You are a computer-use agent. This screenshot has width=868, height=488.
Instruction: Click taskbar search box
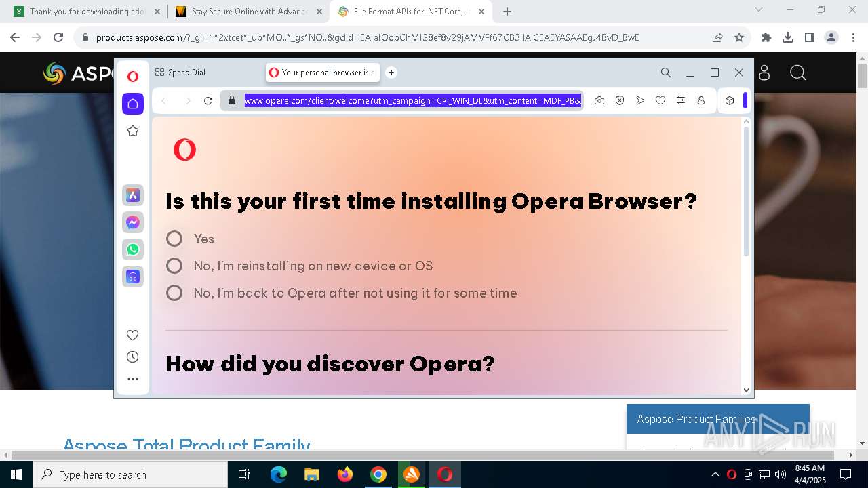coord(130,474)
